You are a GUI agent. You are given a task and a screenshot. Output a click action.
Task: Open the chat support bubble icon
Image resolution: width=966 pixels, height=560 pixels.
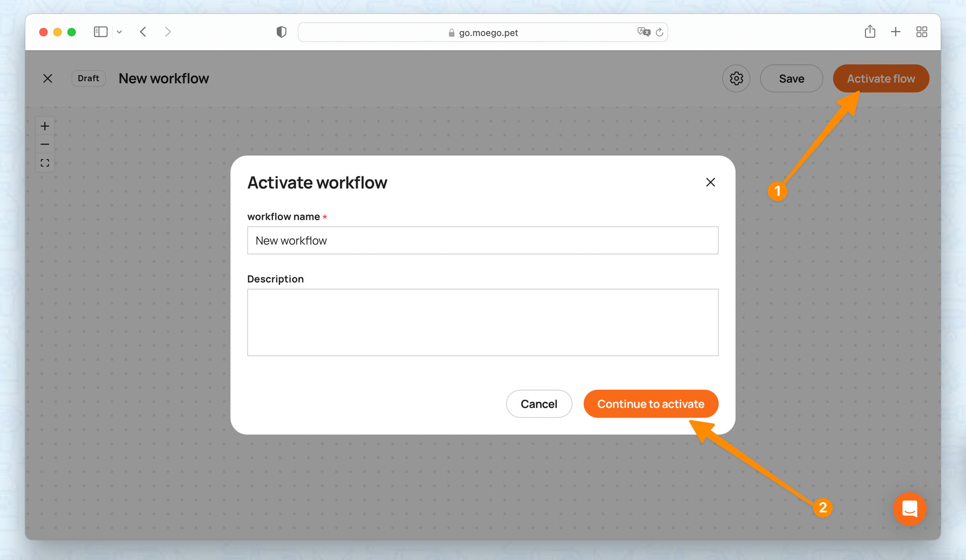909,508
